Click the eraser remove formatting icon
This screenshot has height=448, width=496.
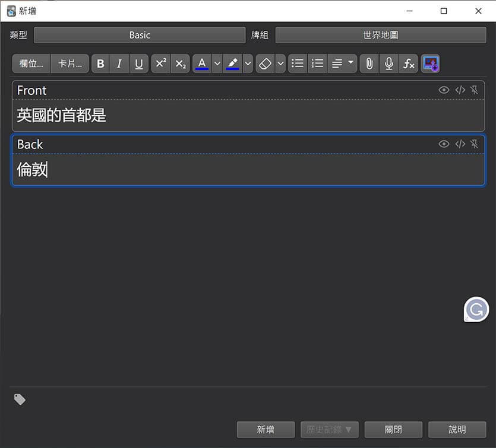265,63
